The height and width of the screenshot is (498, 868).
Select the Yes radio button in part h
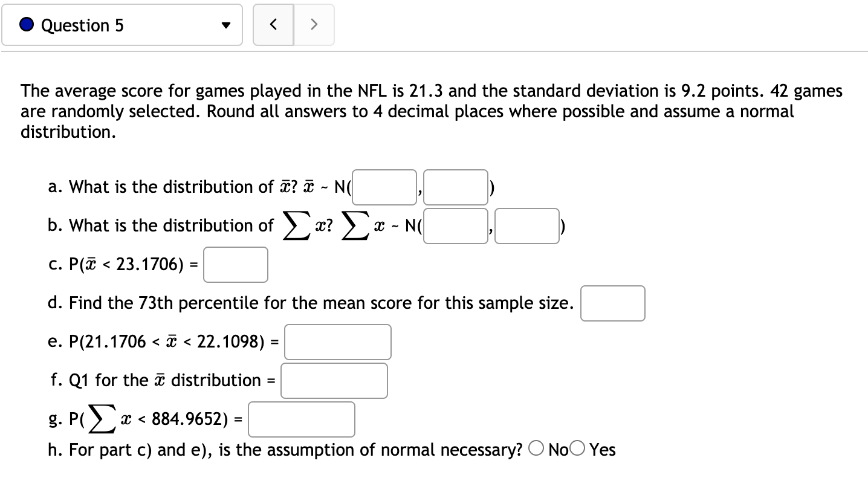pos(577,448)
